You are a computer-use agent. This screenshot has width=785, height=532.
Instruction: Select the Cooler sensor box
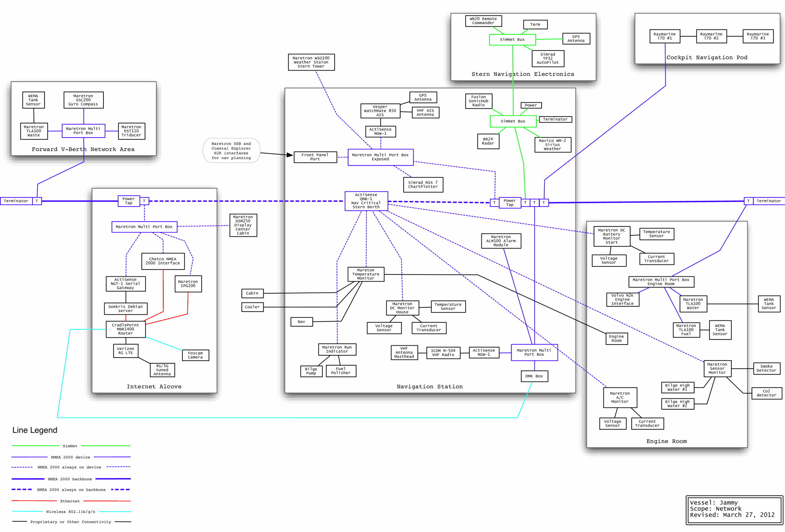tap(252, 307)
